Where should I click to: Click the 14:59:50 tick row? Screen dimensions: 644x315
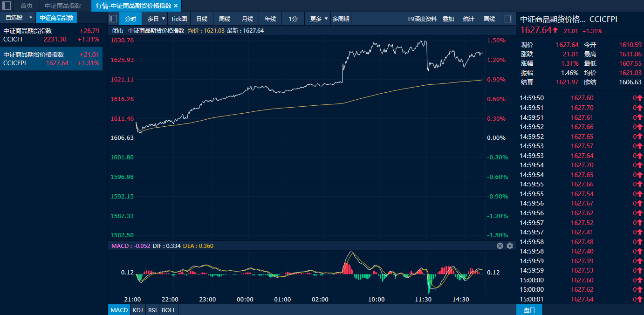tap(580, 98)
